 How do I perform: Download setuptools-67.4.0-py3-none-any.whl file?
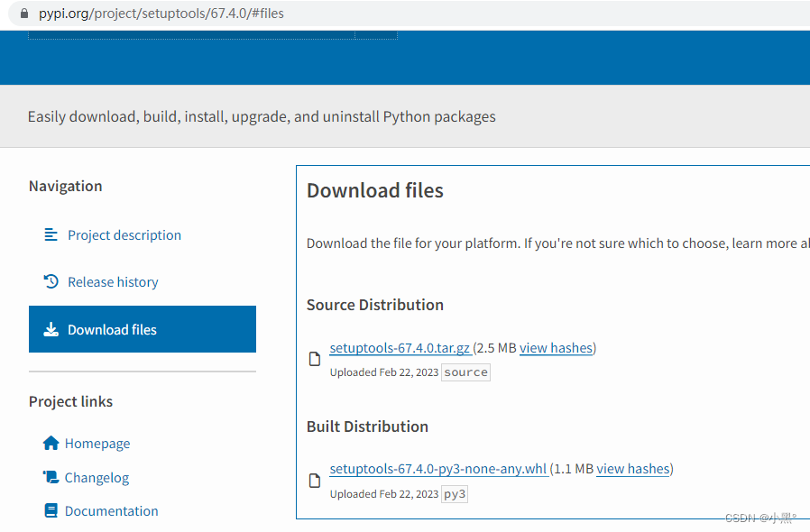(x=438, y=469)
